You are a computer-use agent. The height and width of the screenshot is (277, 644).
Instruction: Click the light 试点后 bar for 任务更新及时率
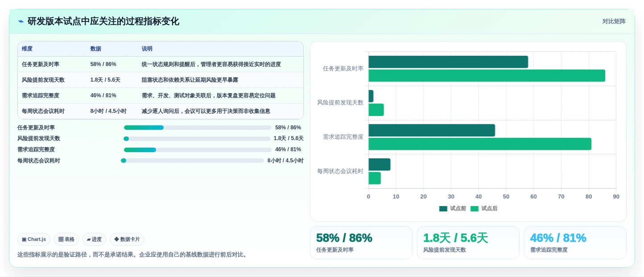pyautogui.click(x=487, y=76)
